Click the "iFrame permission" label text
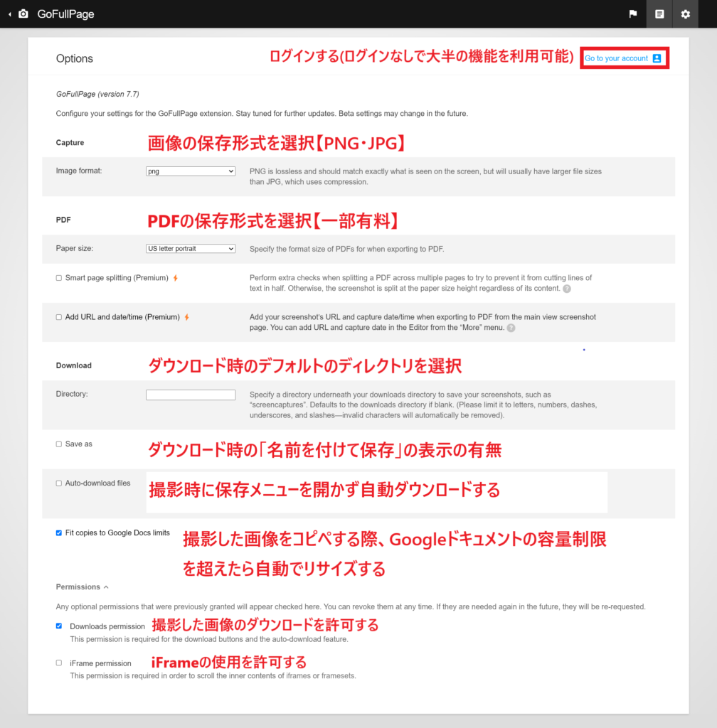Image resolution: width=717 pixels, height=728 pixels. pos(101,663)
